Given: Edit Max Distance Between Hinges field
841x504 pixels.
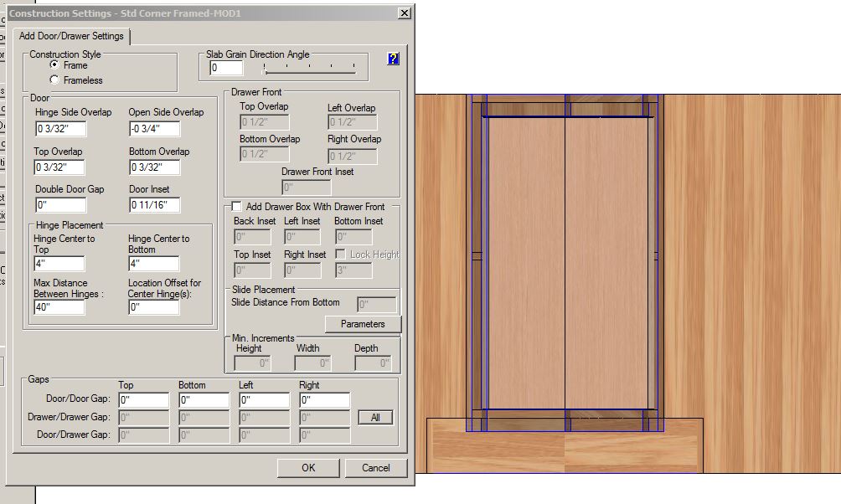Looking at the screenshot, I should point(59,307).
